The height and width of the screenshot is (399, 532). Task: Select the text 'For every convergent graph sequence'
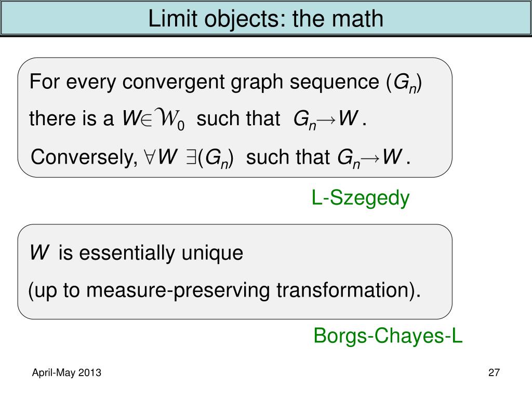point(204,82)
